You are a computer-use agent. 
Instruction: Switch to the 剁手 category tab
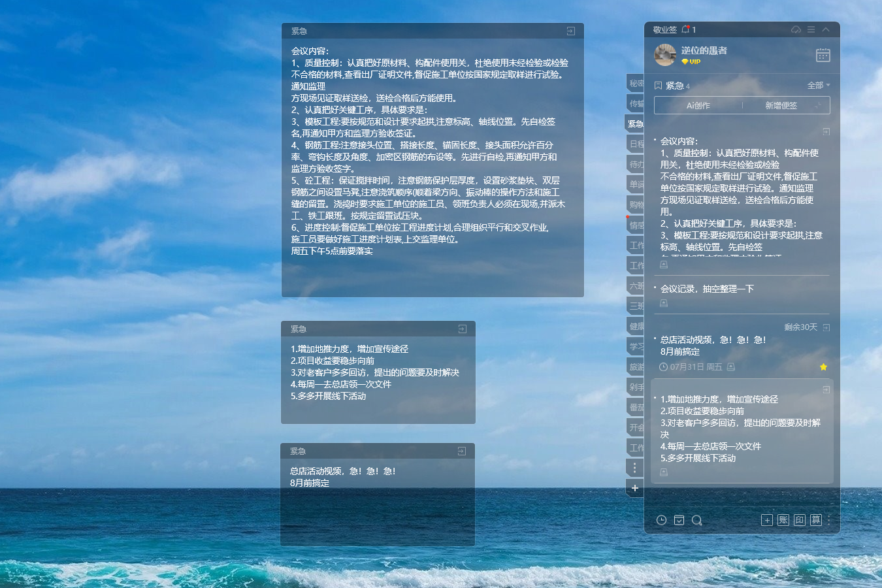point(636,387)
